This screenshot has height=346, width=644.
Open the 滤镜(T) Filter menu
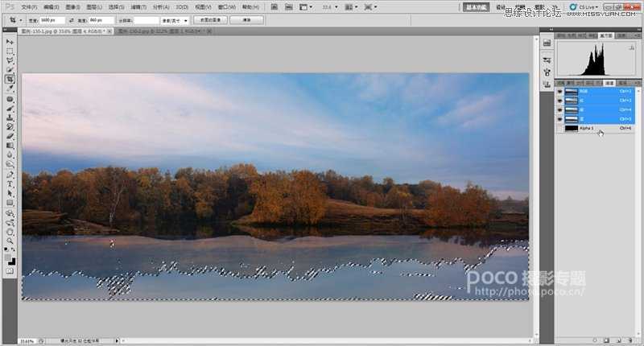[x=138, y=7]
